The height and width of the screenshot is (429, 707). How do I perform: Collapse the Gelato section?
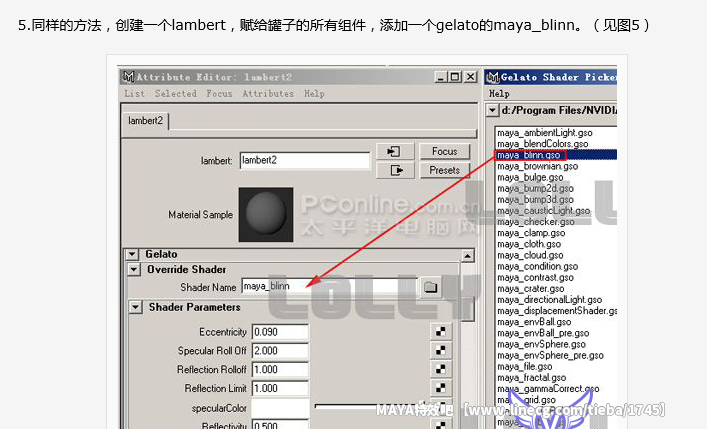[134, 254]
